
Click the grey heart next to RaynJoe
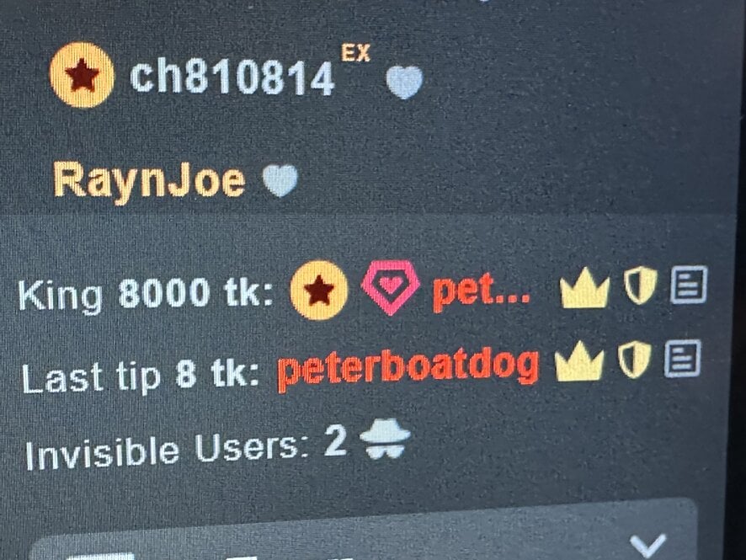[280, 180]
